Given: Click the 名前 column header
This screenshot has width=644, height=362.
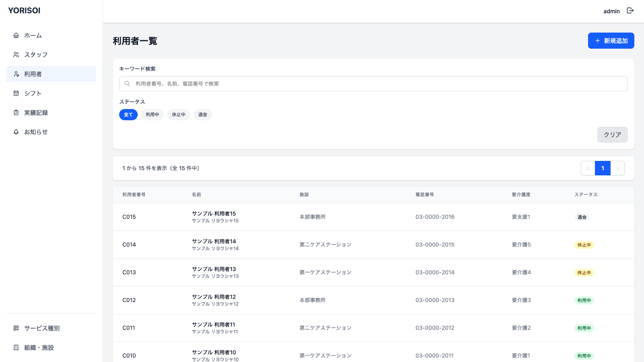Looking at the screenshot, I should pos(196,195).
